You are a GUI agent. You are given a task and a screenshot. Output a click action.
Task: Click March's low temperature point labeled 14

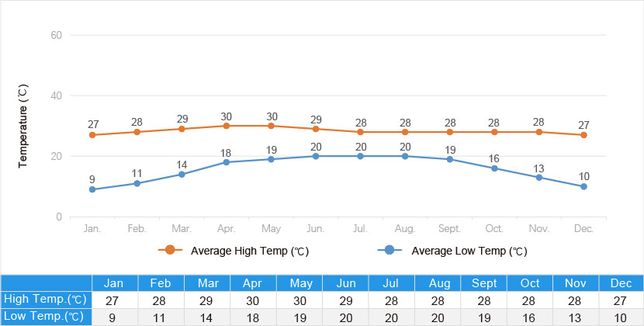click(182, 174)
